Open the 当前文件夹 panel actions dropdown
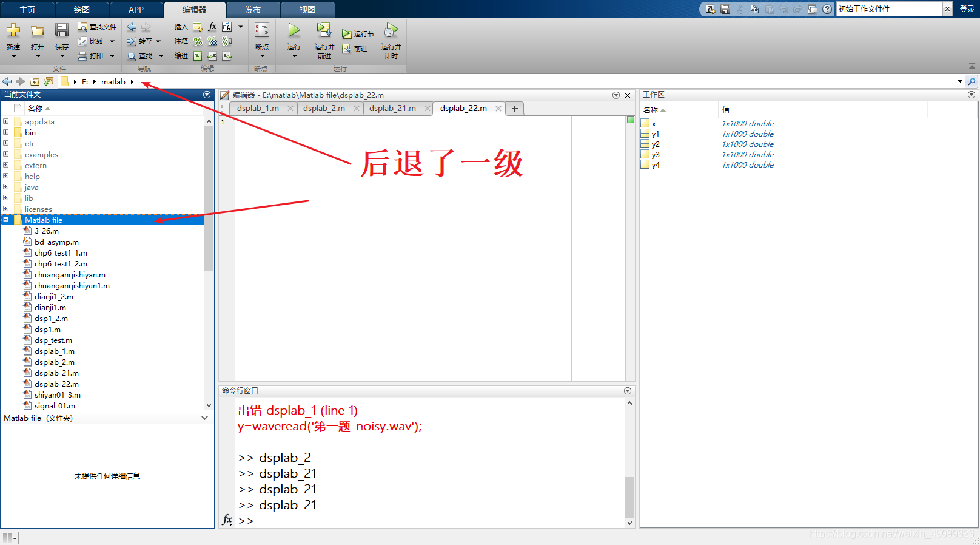 click(207, 95)
